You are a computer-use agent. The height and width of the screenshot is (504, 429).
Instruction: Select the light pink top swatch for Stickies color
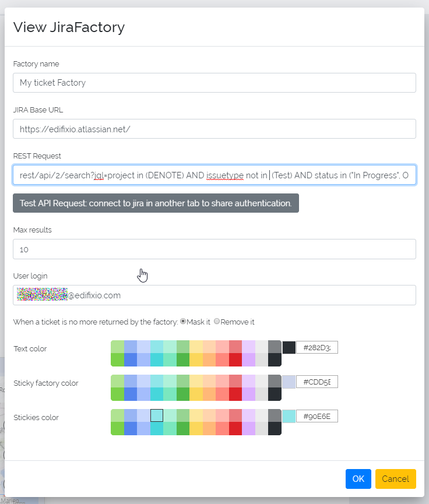pos(222,415)
